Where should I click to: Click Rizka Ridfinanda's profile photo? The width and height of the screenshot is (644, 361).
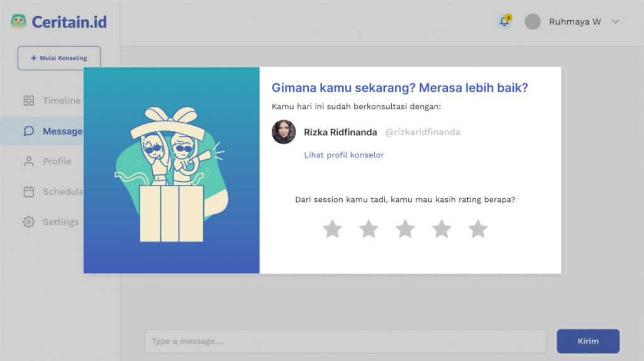284,132
